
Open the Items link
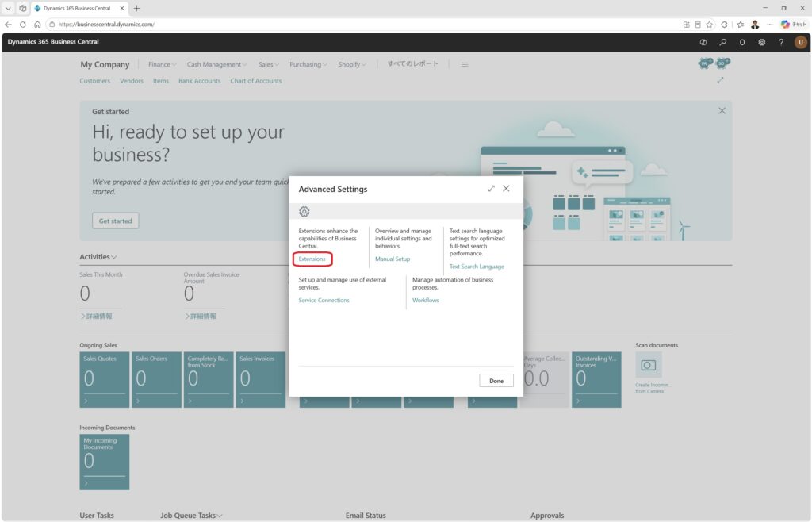tap(160, 81)
